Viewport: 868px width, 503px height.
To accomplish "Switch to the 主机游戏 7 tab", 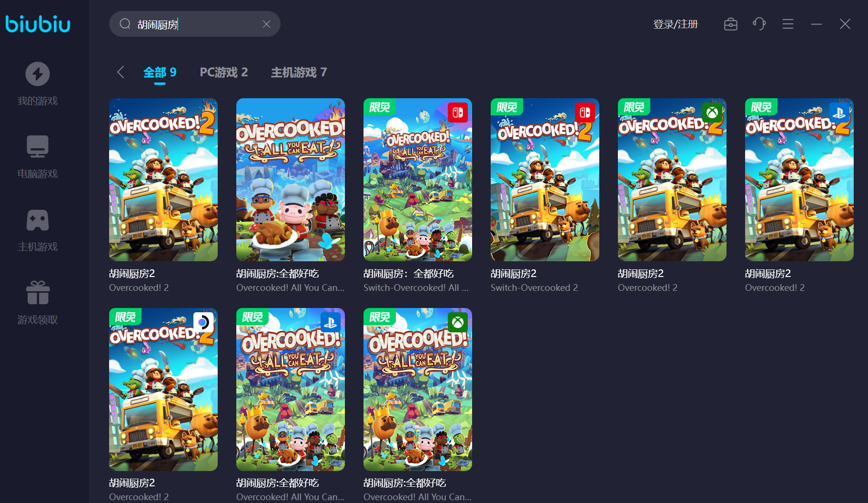I will [x=299, y=72].
